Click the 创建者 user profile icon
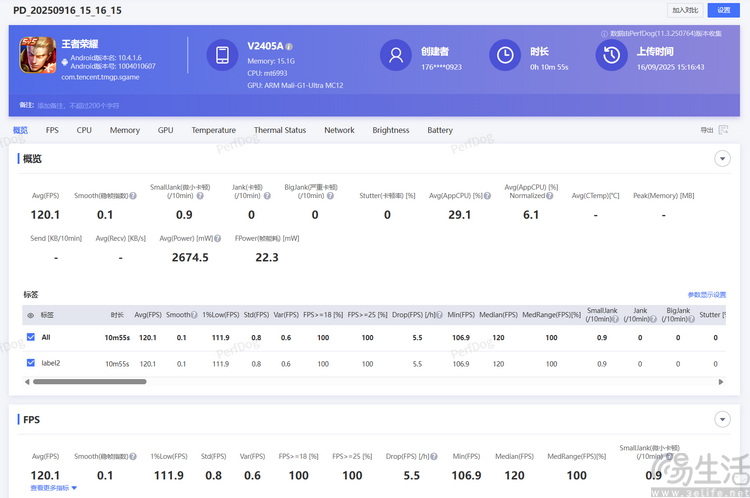This screenshot has height=498, width=750. pos(396,55)
